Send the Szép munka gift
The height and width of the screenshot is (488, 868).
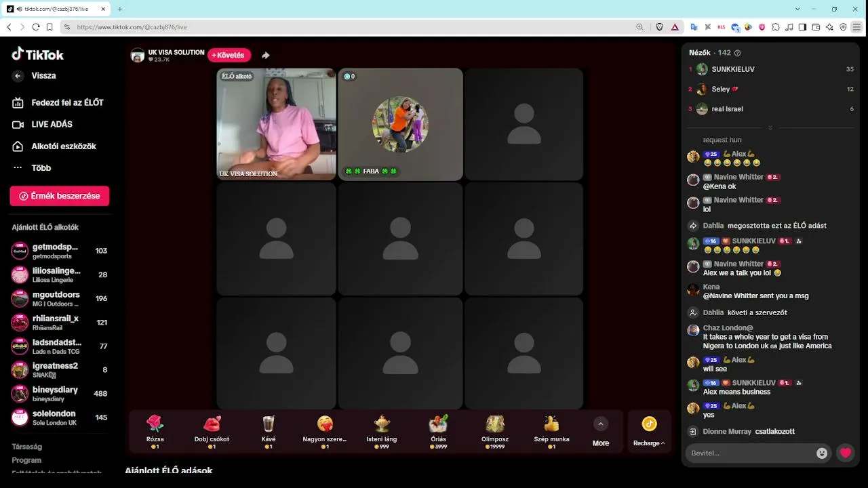point(551,432)
